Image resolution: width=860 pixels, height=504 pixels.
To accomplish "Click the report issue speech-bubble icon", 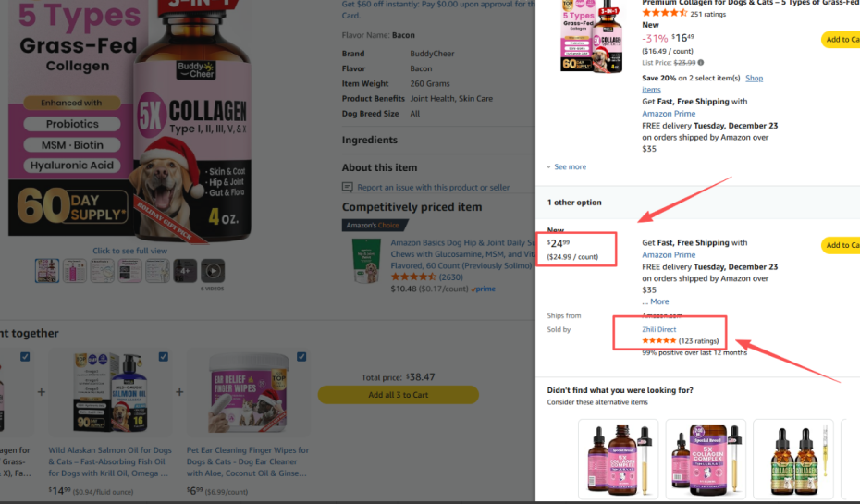I will (x=347, y=188).
